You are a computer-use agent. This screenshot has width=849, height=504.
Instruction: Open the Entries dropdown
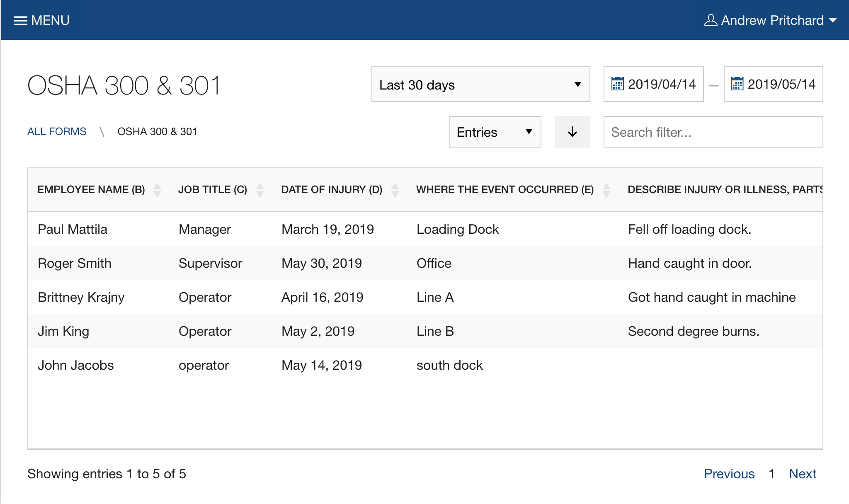tap(495, 132)
